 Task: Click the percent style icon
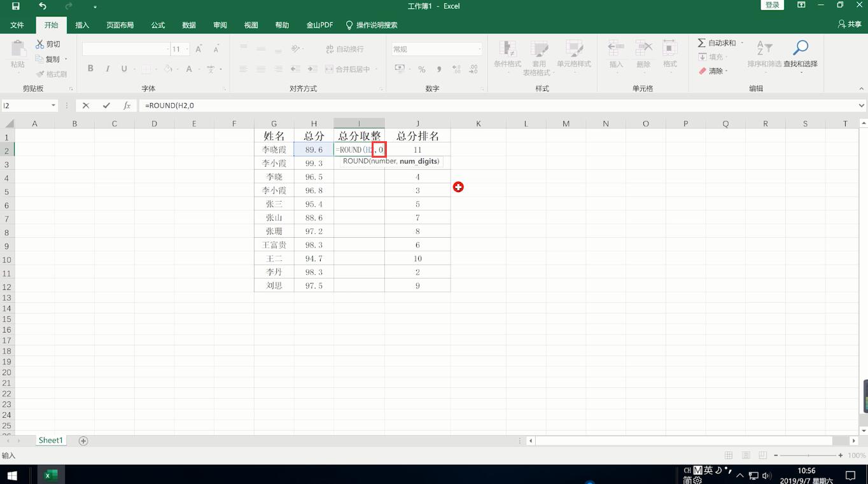tap(421, 69)
